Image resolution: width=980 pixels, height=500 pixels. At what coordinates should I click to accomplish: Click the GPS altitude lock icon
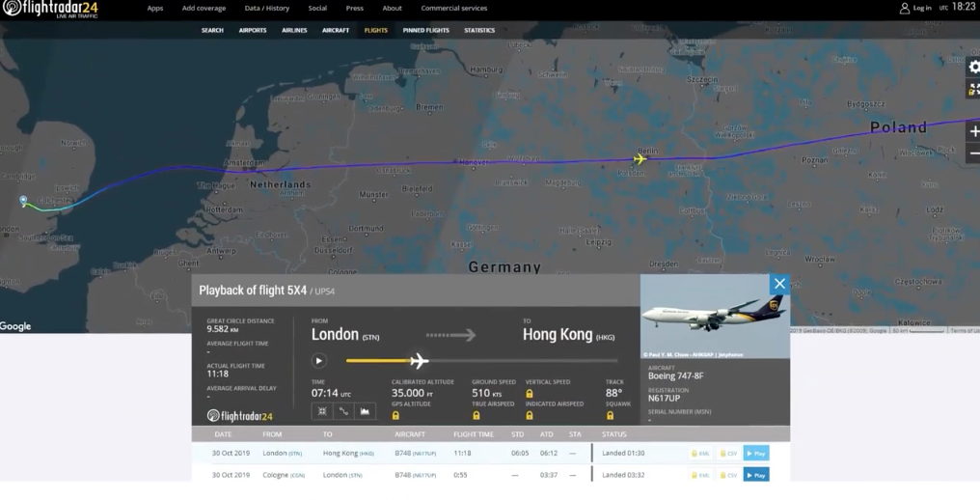tap(395, 415)
